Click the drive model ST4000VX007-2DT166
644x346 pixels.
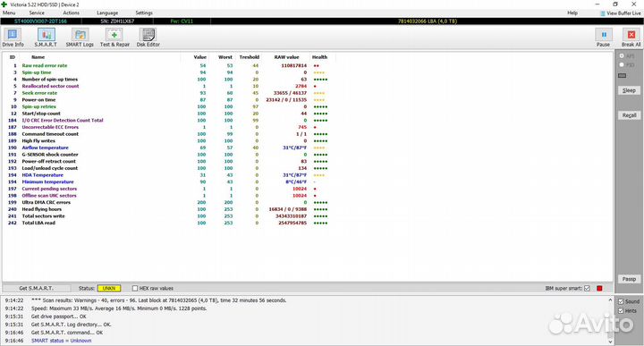[x=40, y=21]
